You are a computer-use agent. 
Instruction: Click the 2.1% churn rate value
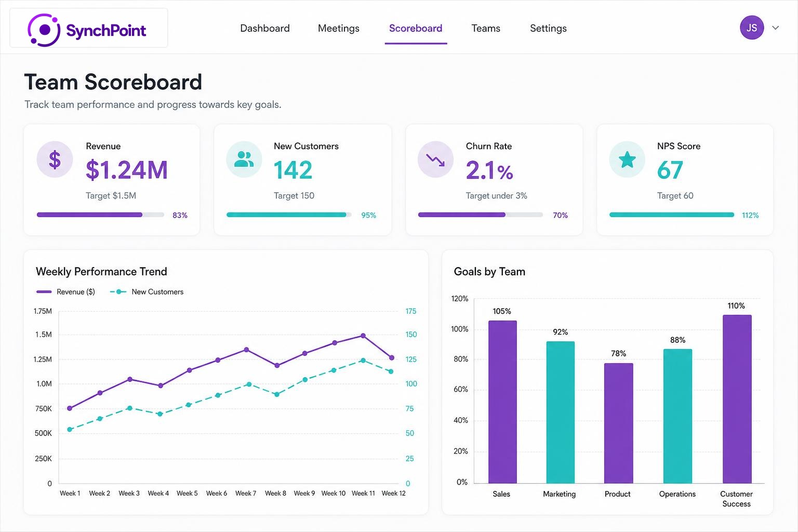(x=489, y=170)
